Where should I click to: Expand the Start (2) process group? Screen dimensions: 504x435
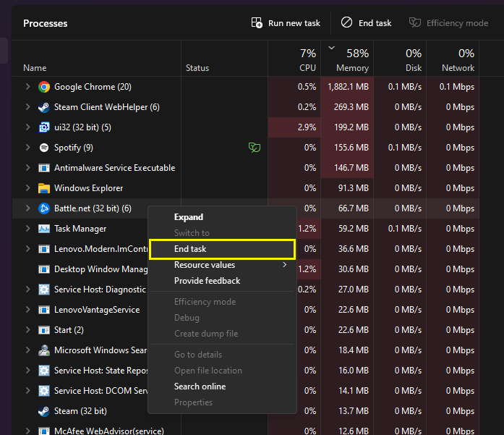28,330
